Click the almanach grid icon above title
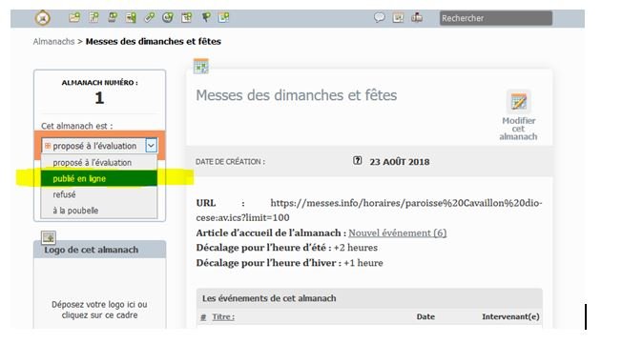Screen dimensions: 622x364 click(201, 67)
